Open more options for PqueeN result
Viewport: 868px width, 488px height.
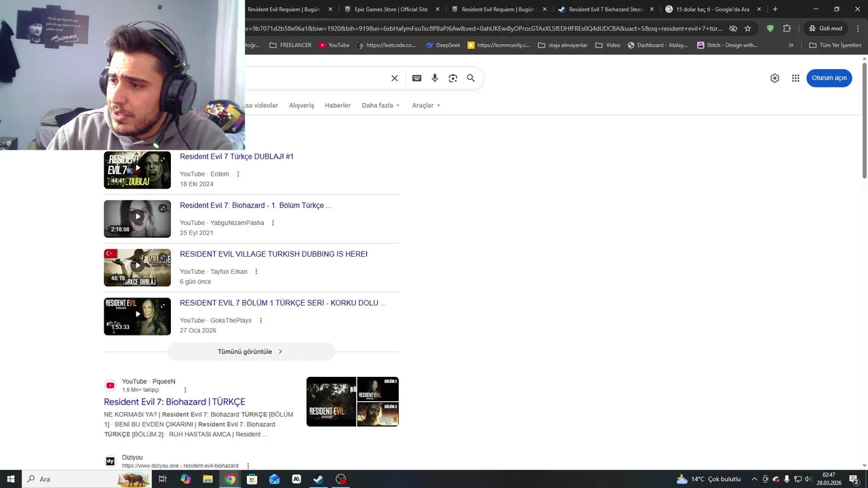[185, 390]
